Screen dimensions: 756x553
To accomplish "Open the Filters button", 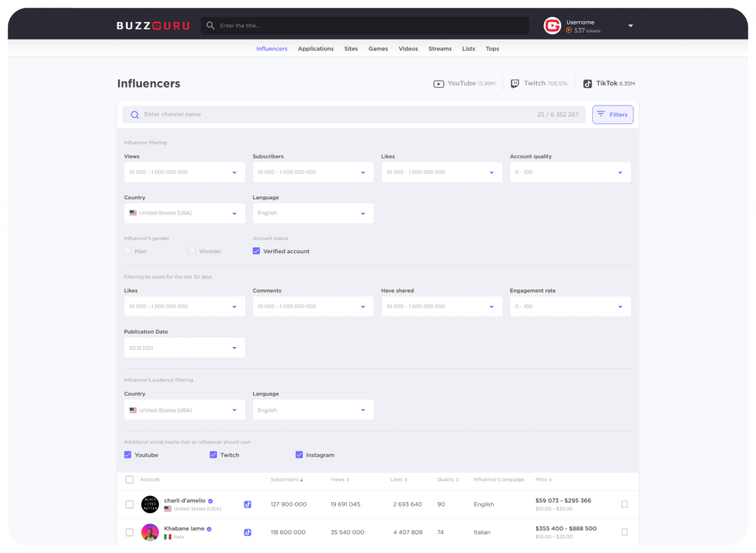I will point(613,114).
